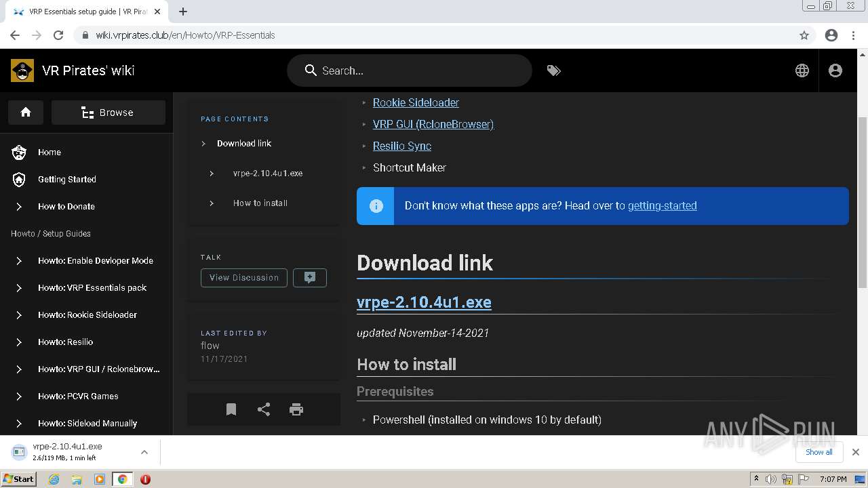Image resolution: width=868 pixels, height=488 pixels.
Task: Open the Resilio Sync link
Action: [402, 146]
